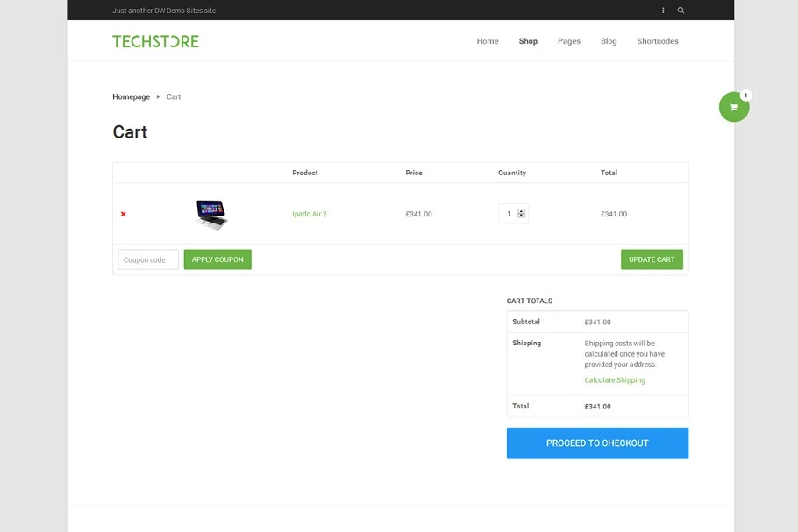Proceed to Checkout with the blue button
The height and width of the screenshot is (532, 798).
coord(597,443)
